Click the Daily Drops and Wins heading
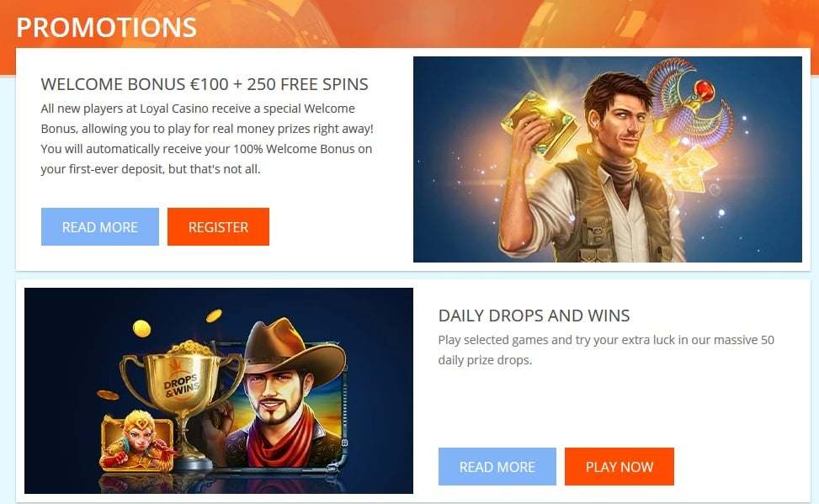Viewport: 819px width, 504px height. 534,316
